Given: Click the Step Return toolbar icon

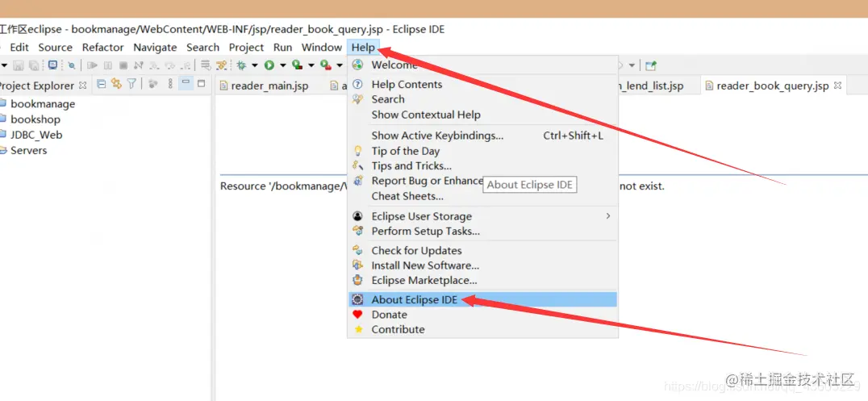Looking at the screenshot, I should (186, 65).
